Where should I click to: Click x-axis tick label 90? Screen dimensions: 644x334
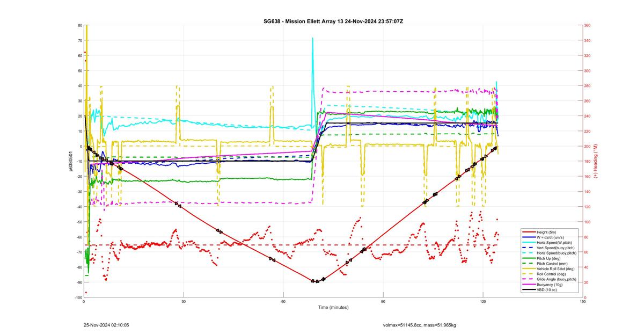click(x=383, y=302)
